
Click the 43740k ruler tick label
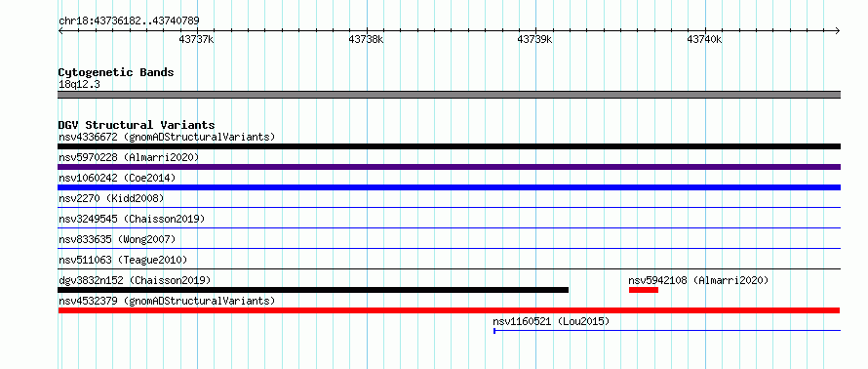704,39
